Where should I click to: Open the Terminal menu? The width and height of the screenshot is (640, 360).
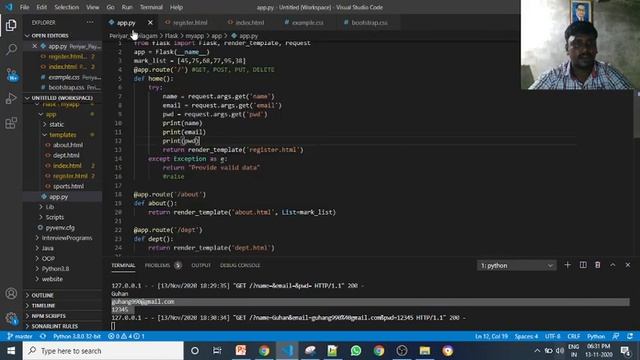coord(151,7)
